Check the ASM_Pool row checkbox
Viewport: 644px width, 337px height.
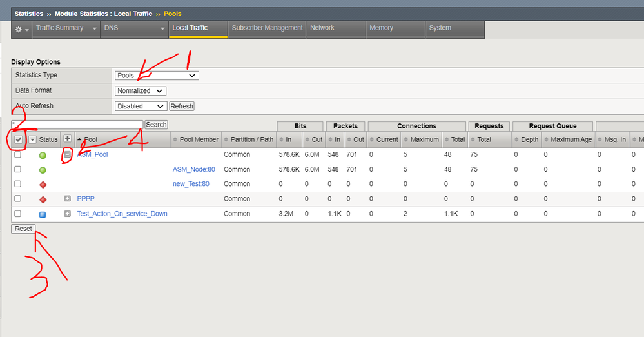18,155
